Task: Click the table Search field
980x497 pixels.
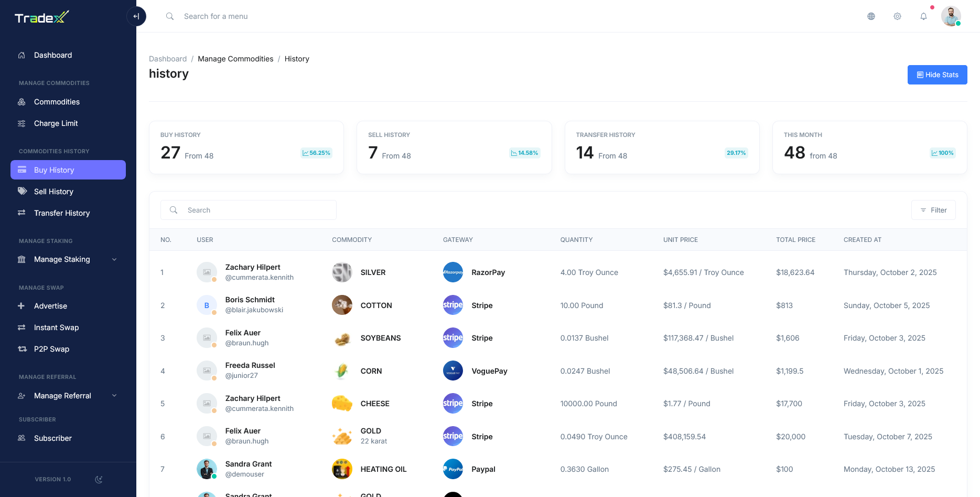Action: 257,210
